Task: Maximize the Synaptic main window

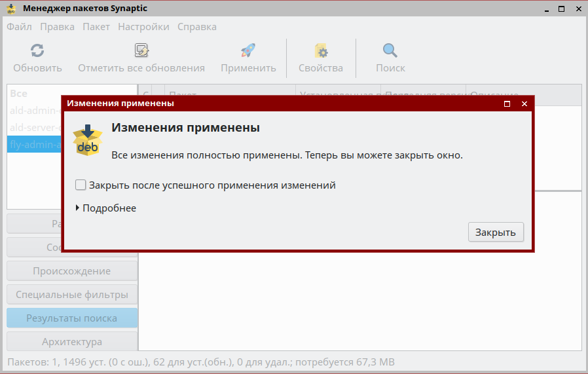Action: pos(561,9)
